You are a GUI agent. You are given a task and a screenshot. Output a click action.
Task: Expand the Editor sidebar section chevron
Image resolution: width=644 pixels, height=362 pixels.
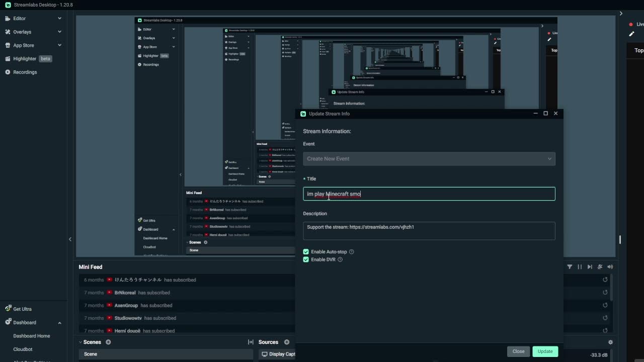pyautogui.click(x=59, y=19)
